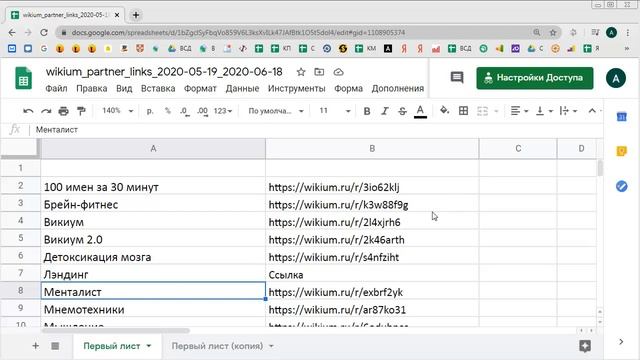
Task: Open the Файл menu
Action: point(56,89)
